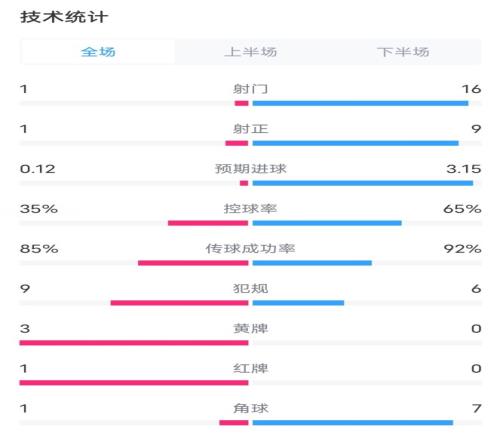Click the pink 黄牌 bar
This screenshot has height=440, width=500.
[x=134, y=343]
